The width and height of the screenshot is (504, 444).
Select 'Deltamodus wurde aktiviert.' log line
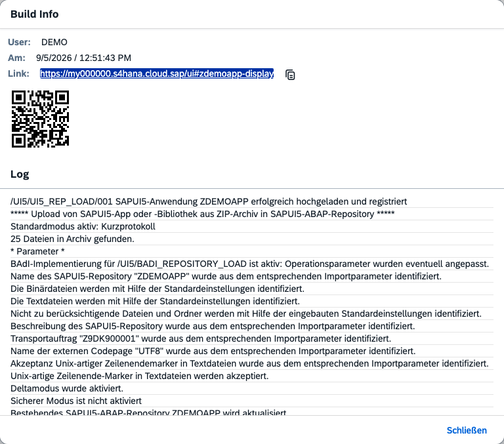pos(252,388)
